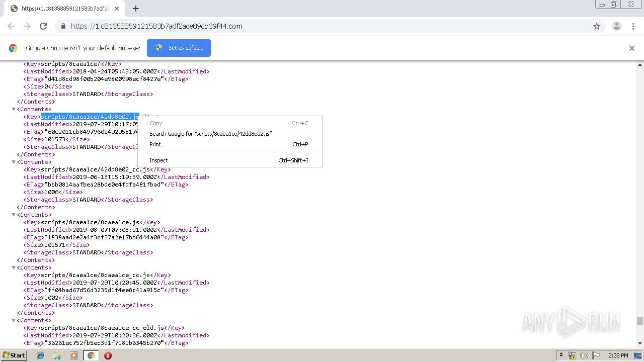Image resolution: width=644 pixels, height=362 pixels.
Task: Click the address bar URL
Action: point(156,26)
